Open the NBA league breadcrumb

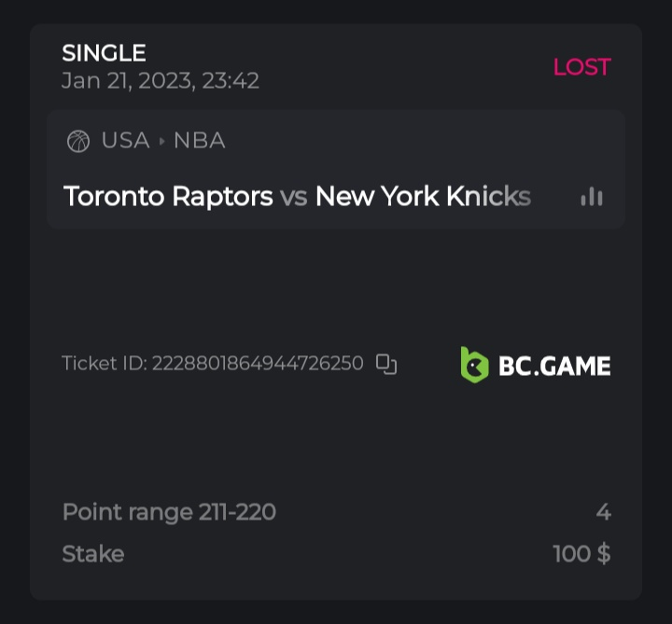coord(199,141)
